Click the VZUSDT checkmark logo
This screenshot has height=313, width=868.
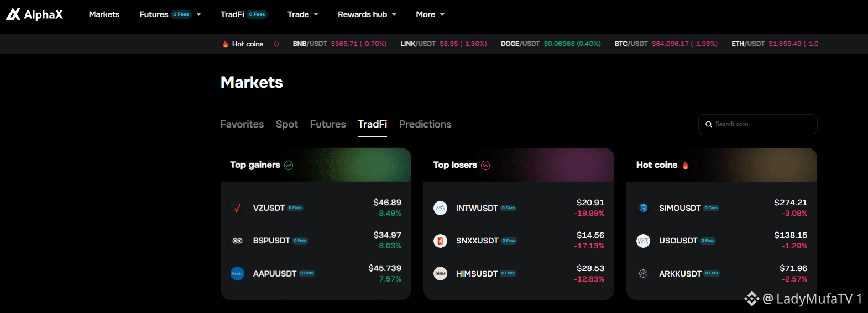pyautogui.click(x=238, y=208)
